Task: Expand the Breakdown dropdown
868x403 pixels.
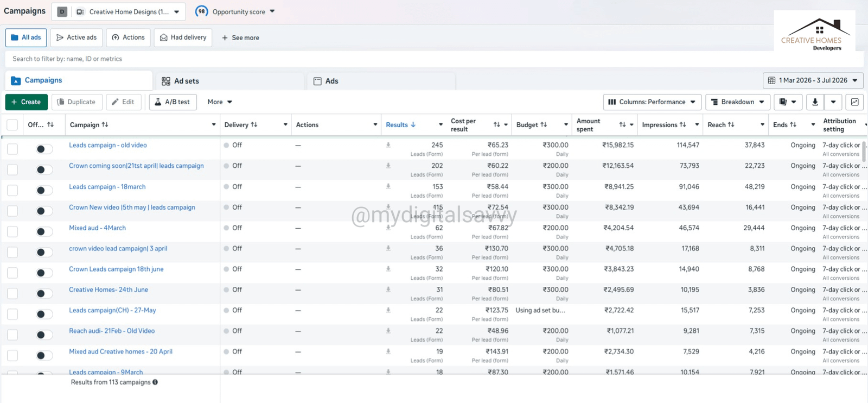Action: coord(738,102)
